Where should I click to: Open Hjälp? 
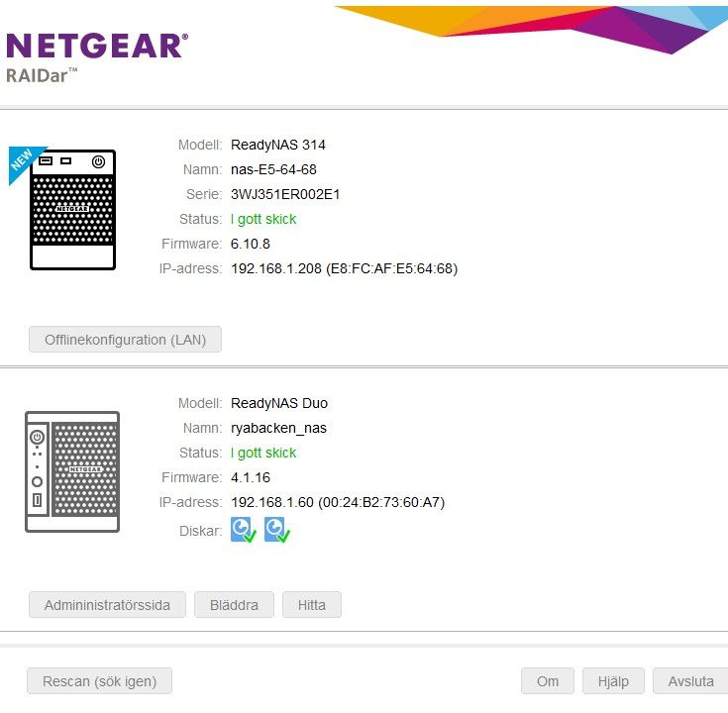(x=613, y=681)
